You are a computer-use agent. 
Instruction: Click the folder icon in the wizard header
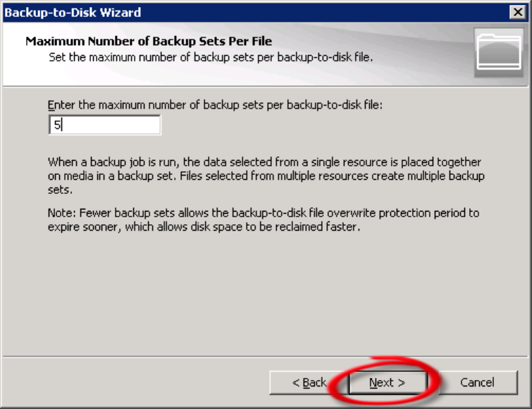[x=498, y=52]
